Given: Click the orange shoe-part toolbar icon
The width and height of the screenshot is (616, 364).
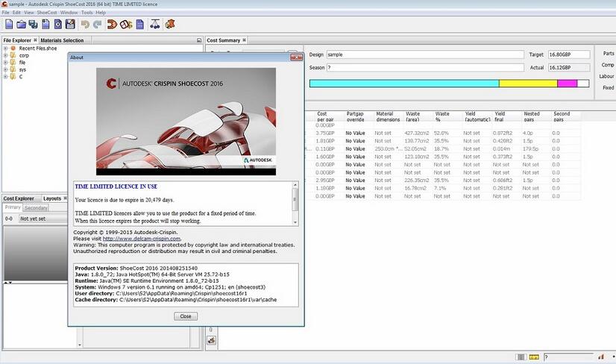Looking at the screenshot, I should point(112,25).
